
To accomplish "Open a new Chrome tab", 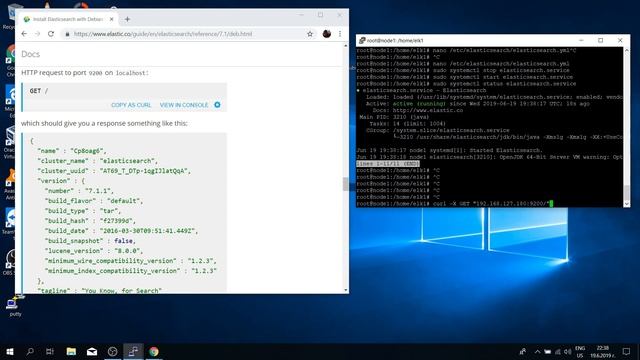I will pyautogui.click(x=127, y=19).
